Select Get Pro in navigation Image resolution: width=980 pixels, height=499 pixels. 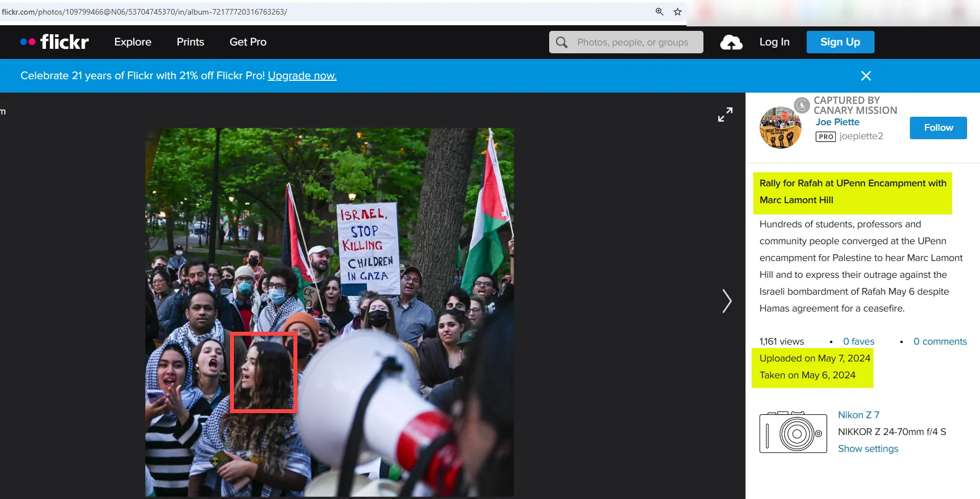(248, 42)
